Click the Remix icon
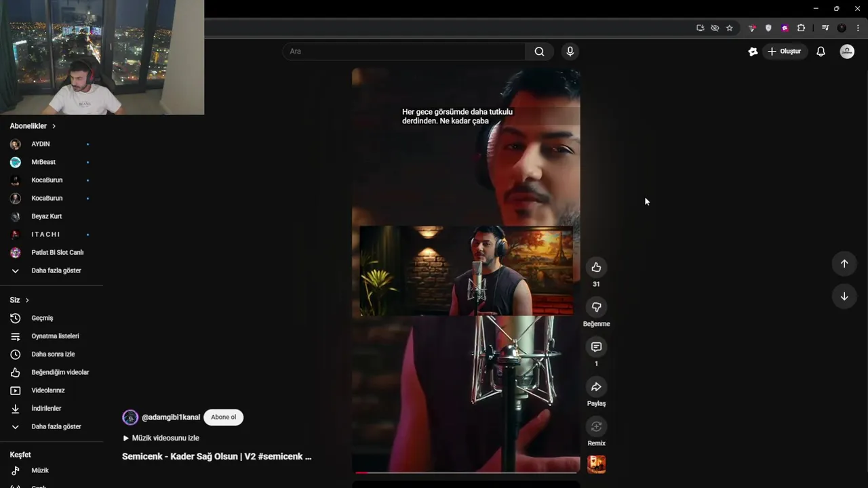The height and width of the screenshot is (488, 868). coord(596,427)
